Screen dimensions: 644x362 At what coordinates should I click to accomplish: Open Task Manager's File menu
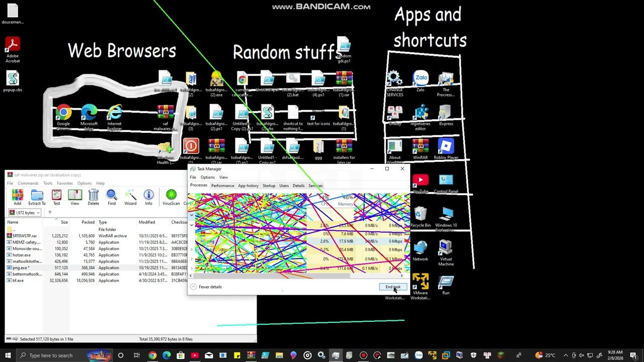193,177
